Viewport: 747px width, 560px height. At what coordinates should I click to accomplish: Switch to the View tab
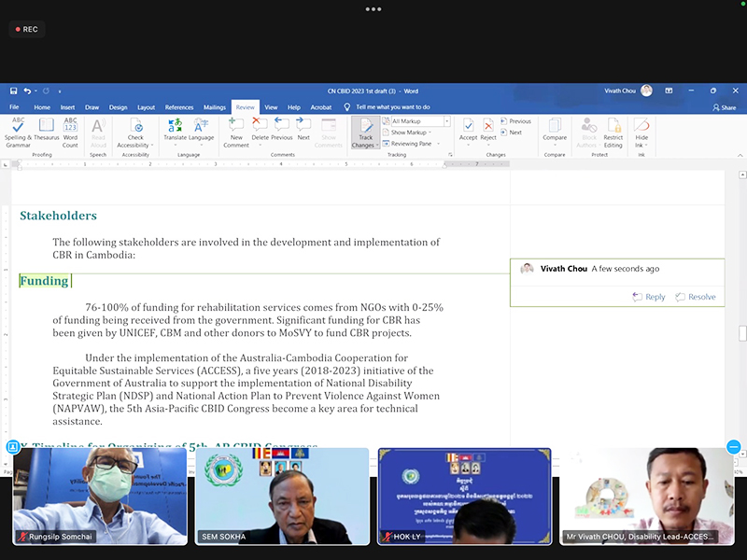click(x=271, y=107)
